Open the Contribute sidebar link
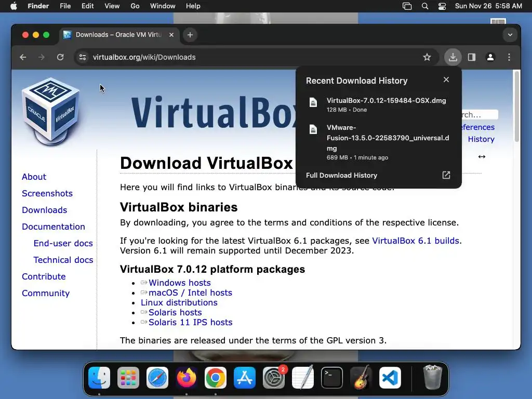 [x=44, y=276]
